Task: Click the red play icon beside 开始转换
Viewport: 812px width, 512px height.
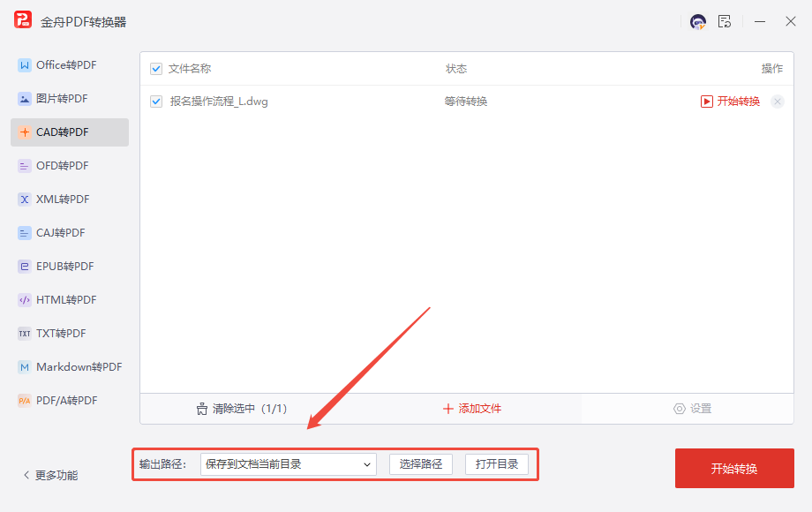Action: [x=706, y=102]
